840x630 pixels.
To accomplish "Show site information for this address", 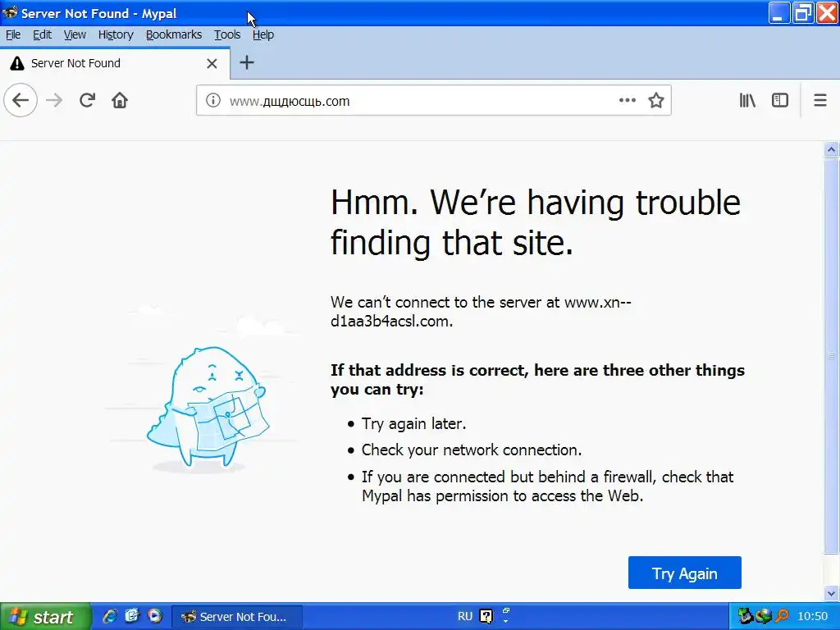I will [212, 100].
